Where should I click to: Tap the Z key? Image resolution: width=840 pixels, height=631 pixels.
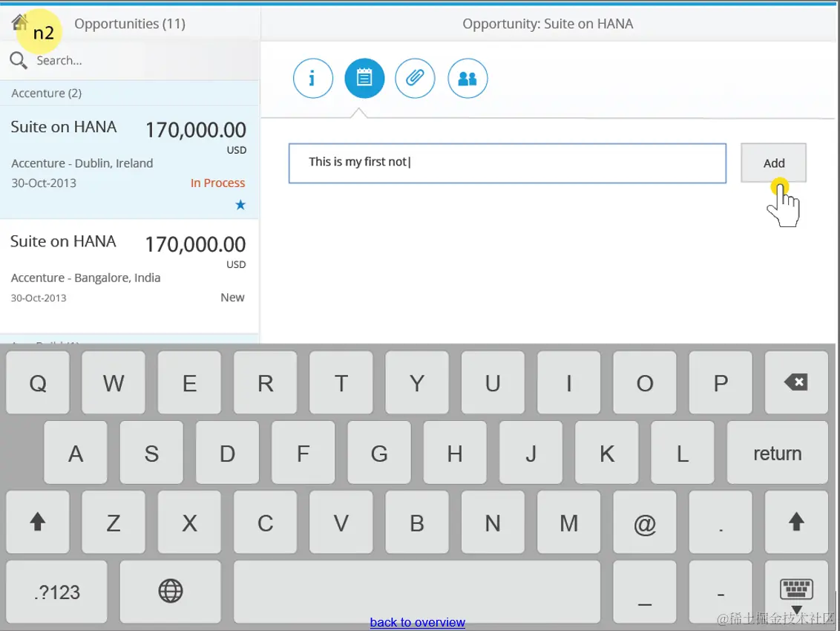point(114,522)
